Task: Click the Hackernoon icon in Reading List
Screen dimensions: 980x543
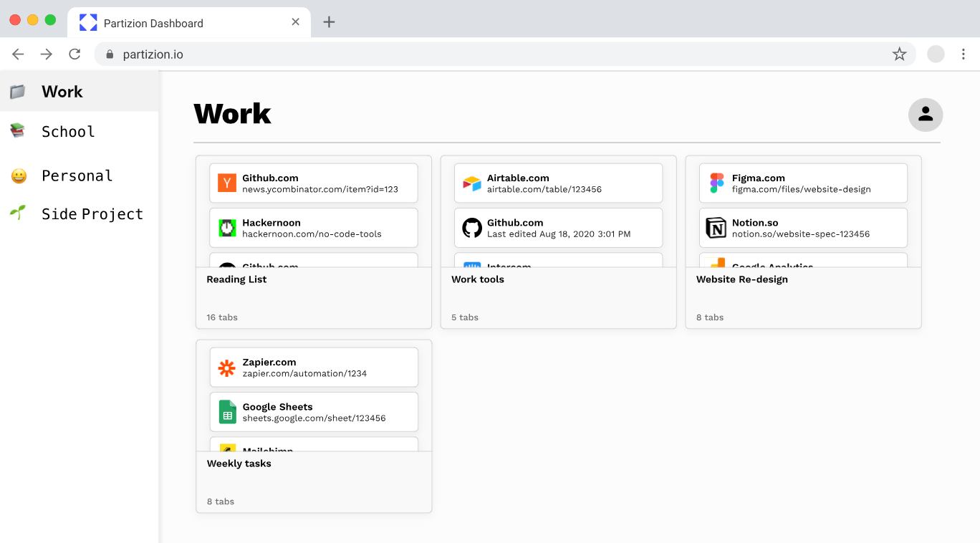Action: (x=227, y=228)
